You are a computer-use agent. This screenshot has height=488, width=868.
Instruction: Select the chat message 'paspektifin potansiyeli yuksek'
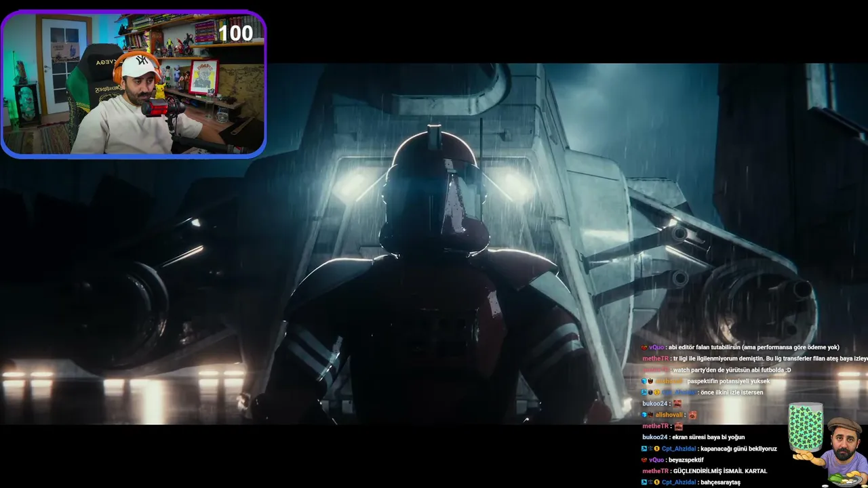click(728, 381)
